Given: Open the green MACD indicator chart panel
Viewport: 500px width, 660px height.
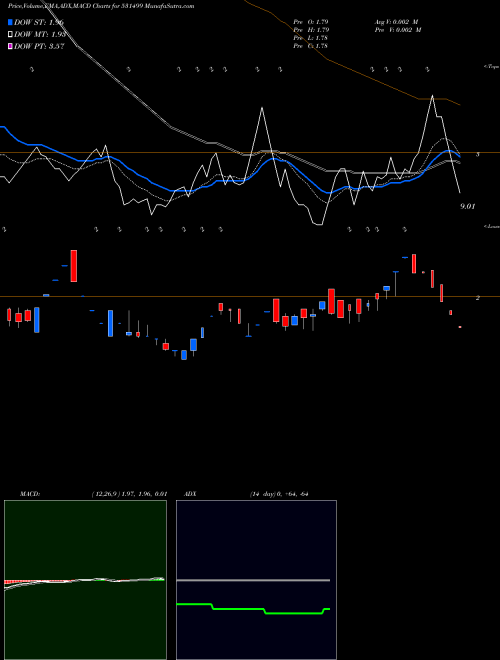Looking at the screenshot, I should tap(85, 580).
